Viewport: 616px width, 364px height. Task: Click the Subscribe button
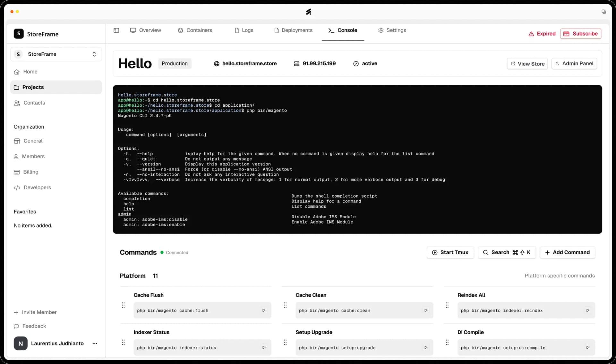[581, 34]
